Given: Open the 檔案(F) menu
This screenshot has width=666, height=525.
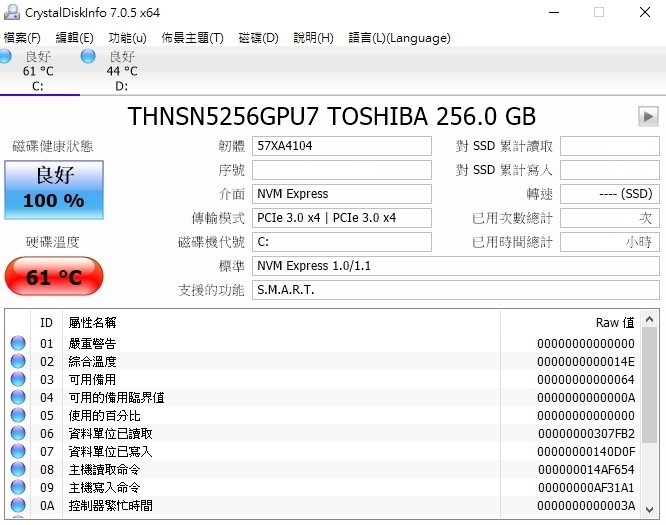Looking at the screenshot, I should [22, 38].
